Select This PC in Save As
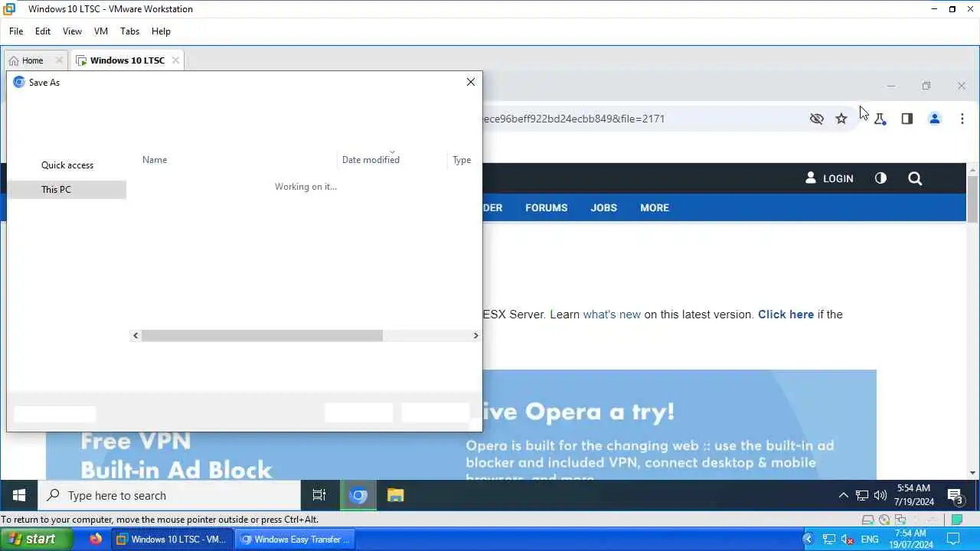The width and height of the screenshot is (980, 551). (x=67, y=190)
